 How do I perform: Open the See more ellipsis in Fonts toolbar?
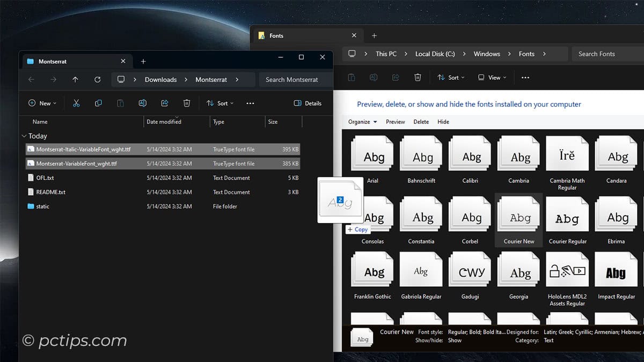pos(525,77)
